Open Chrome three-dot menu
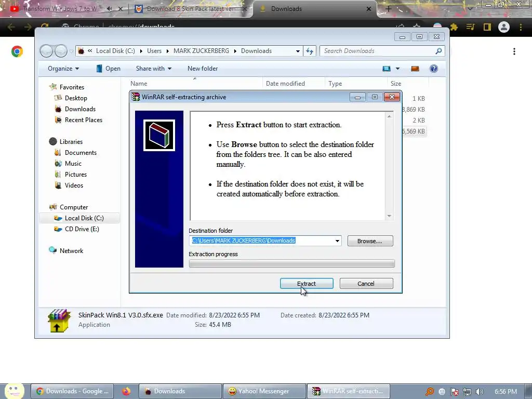This screenshot has width=532, height=399. (521, 27)
